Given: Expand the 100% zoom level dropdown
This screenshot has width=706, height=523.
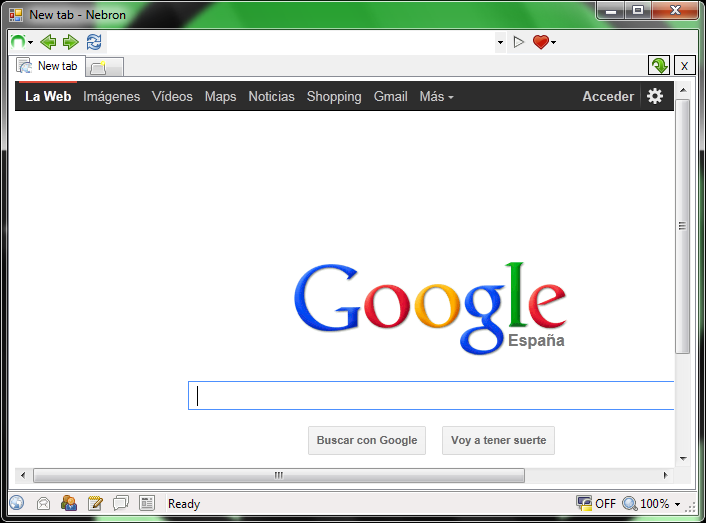Looking at the screenshot, I should [x=677, y=505].
